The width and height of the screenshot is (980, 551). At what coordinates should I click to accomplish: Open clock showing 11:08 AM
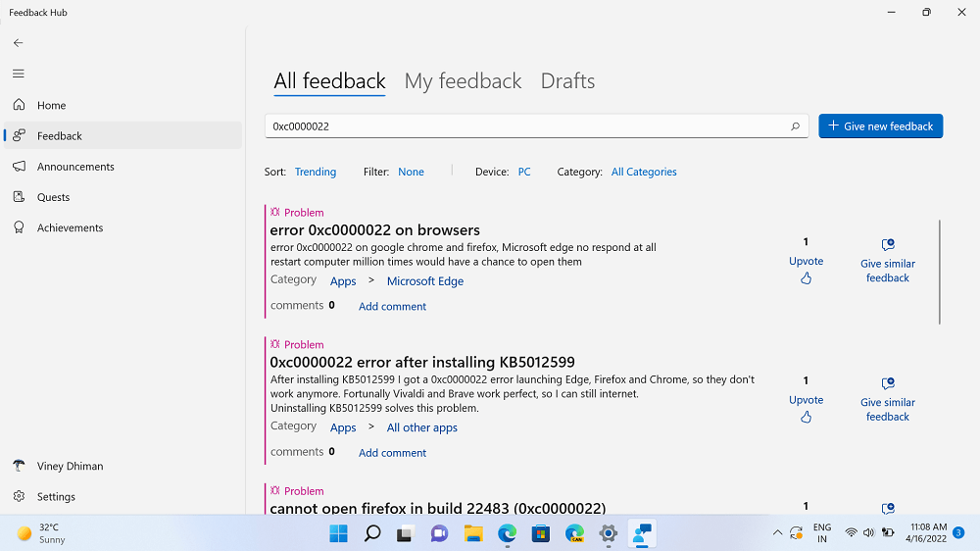[x=928, y=533]
